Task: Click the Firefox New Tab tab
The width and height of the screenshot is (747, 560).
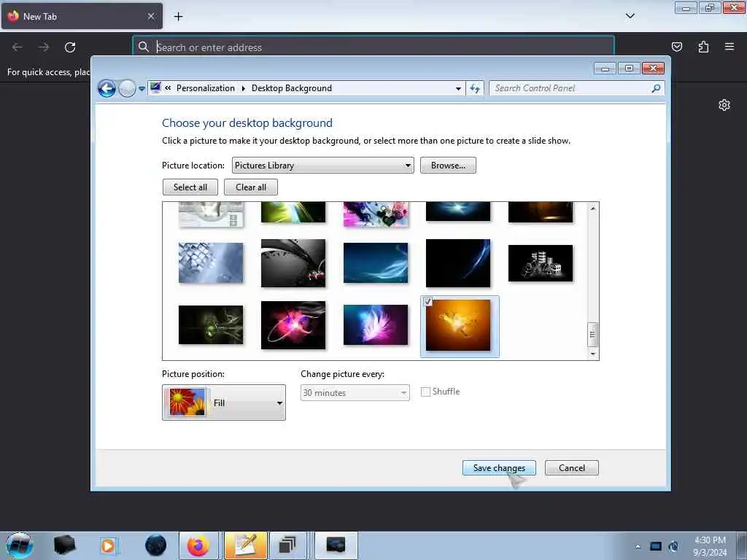Action: [82, 16]
